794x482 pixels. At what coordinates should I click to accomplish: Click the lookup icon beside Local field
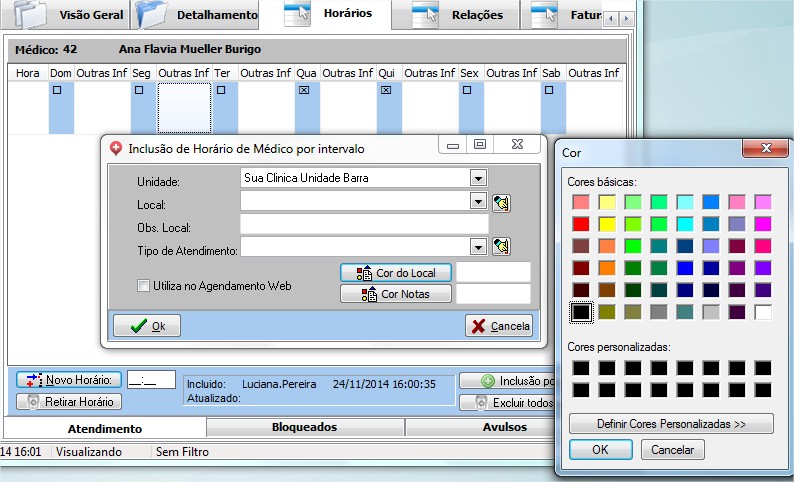[x=501, y=202]
